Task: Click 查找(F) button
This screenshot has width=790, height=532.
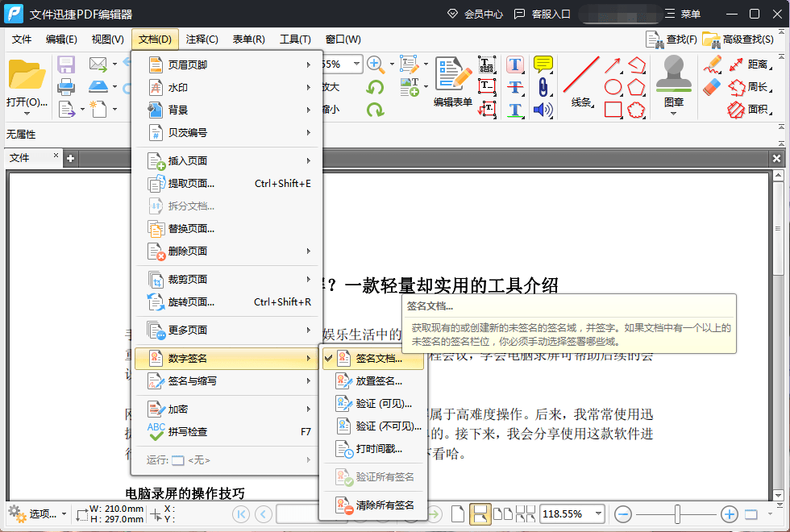Action: (x=671, y=39)
